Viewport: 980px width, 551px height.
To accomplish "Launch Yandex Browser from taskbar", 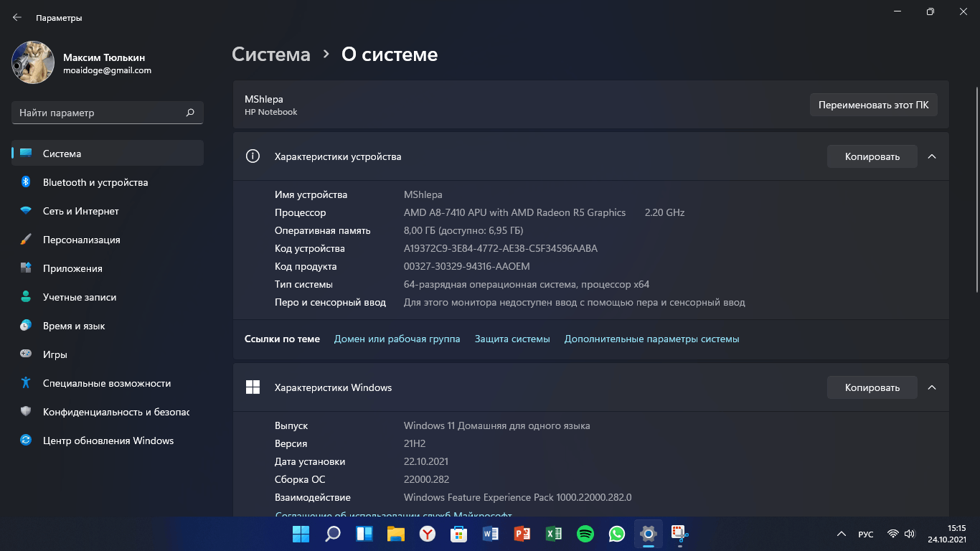I will tap(427, 534).
